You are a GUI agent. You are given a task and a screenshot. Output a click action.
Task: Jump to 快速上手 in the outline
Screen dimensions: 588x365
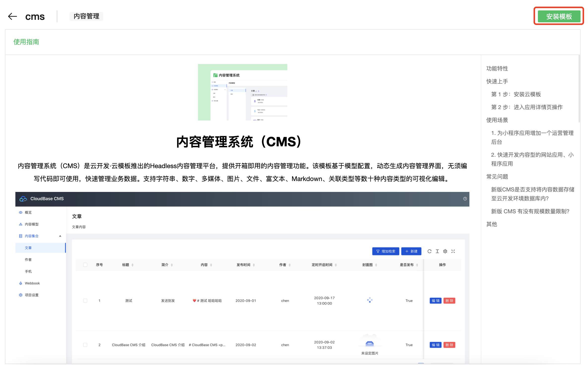tap(497, 81)
